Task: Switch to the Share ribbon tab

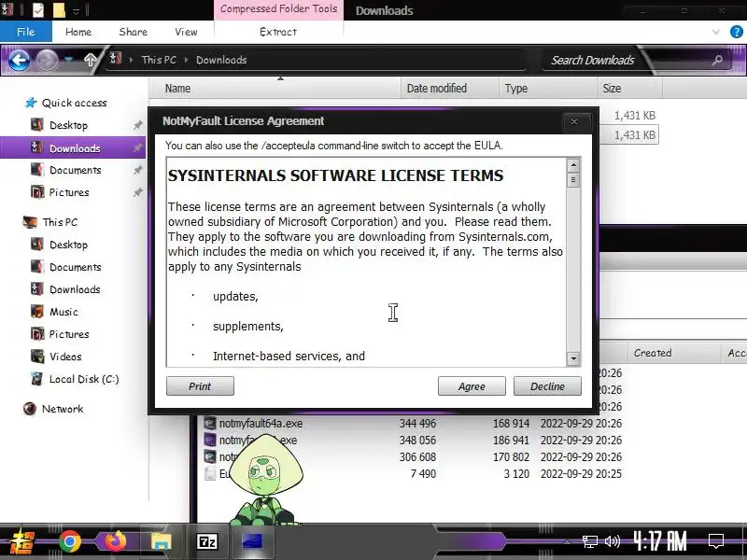Action: 134,32
